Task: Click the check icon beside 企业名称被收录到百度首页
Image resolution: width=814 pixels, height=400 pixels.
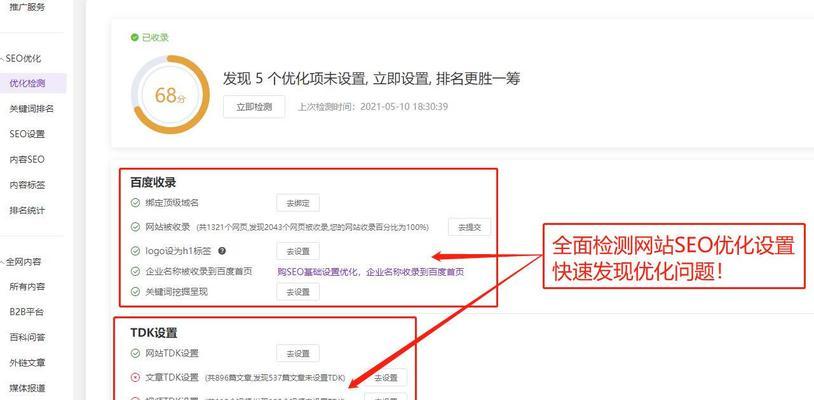Action: tap(135, 271)
